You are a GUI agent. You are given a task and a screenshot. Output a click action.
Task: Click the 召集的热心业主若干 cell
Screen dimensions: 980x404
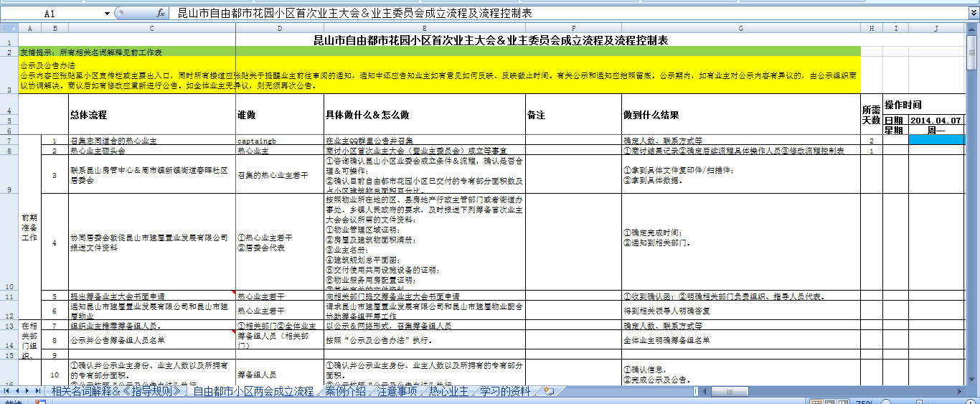(280, 174)
